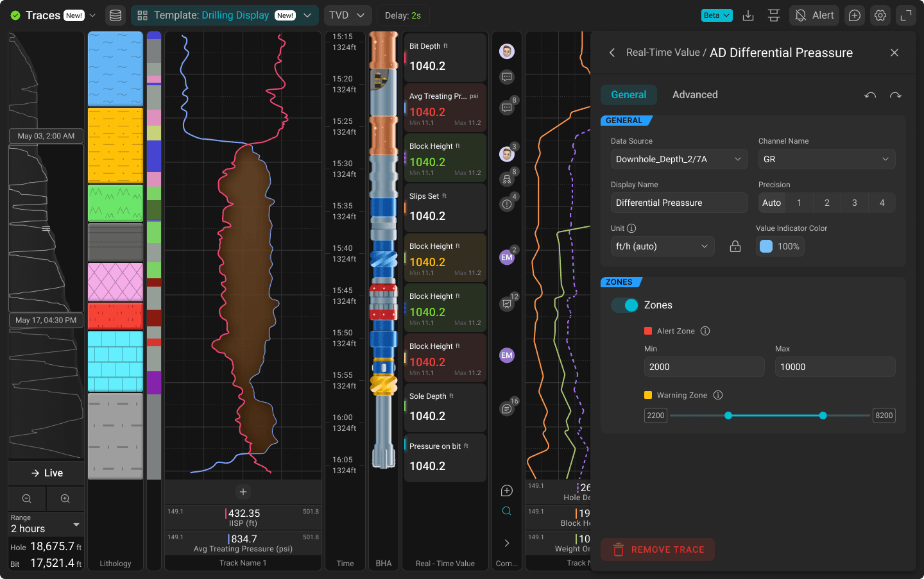Click the Live button
The width and height of the screenshot is (924, 579).
[x=46, y=473]
